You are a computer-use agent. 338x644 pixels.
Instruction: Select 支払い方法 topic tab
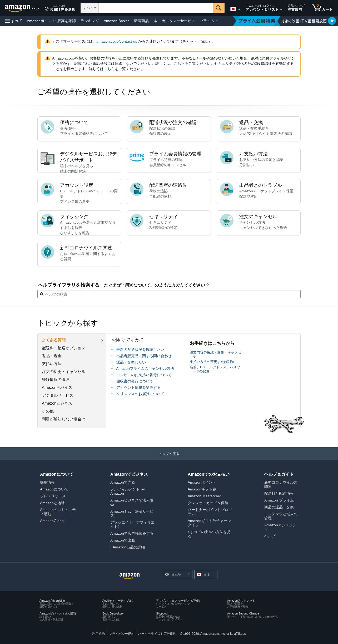52,364
